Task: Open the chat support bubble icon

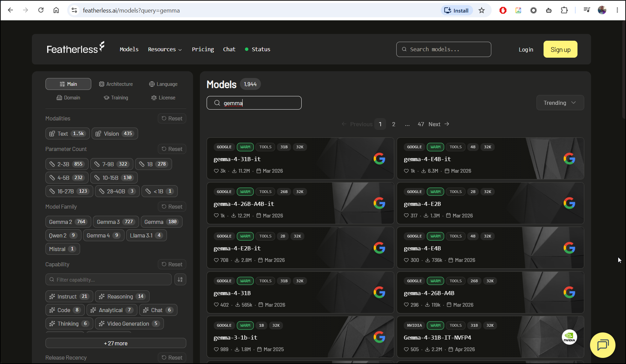Action: tap(603, 345)
